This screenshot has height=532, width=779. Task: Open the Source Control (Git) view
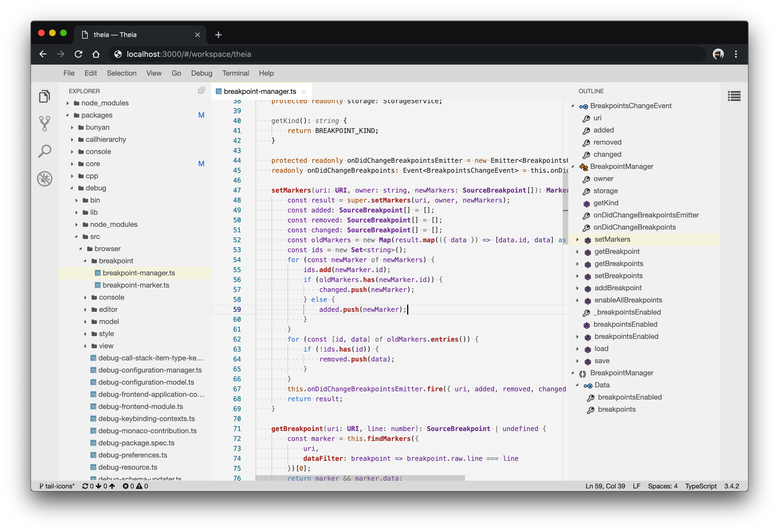coord(45,124)
